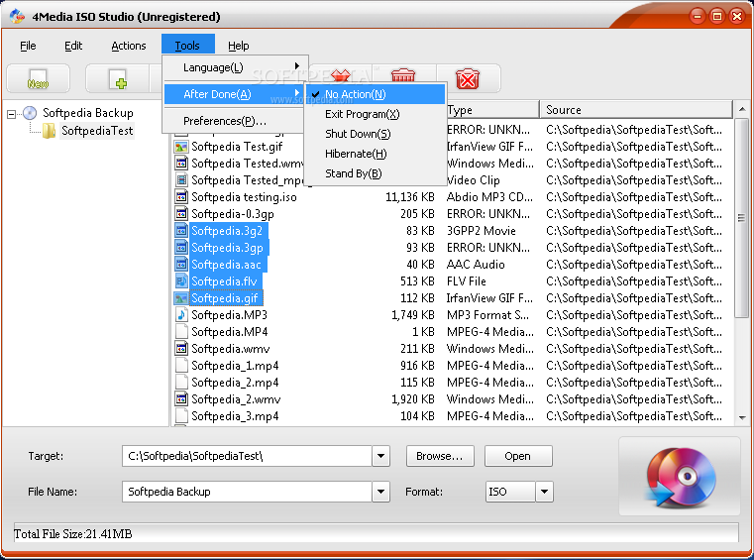
Task: Click the FLV File type cell
Action: click(x=467, y=281)
